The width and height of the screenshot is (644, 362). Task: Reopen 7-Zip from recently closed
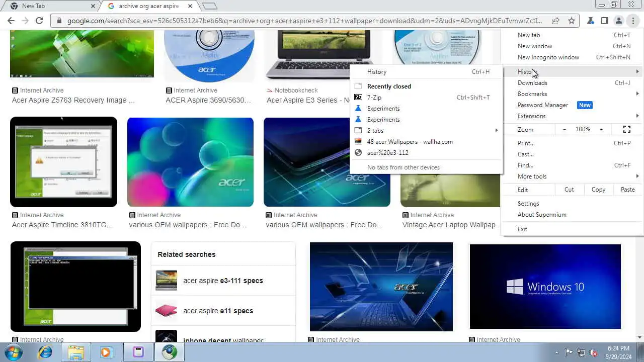(x=426, y=98)
